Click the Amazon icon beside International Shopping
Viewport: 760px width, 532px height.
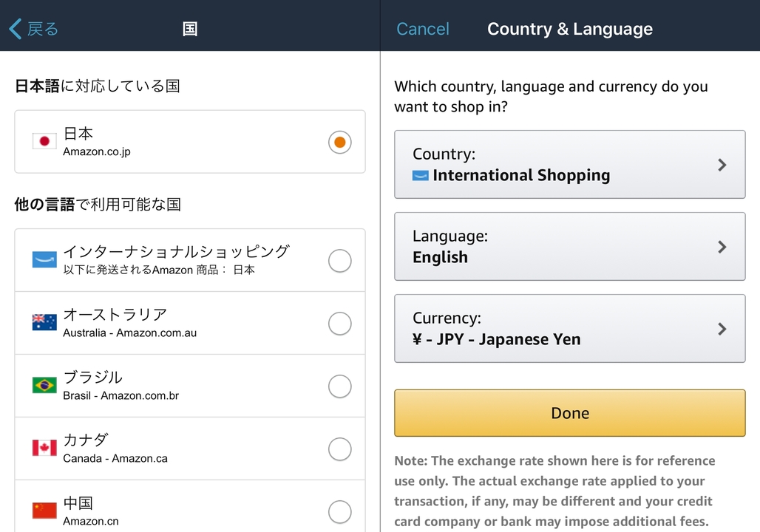420,175
